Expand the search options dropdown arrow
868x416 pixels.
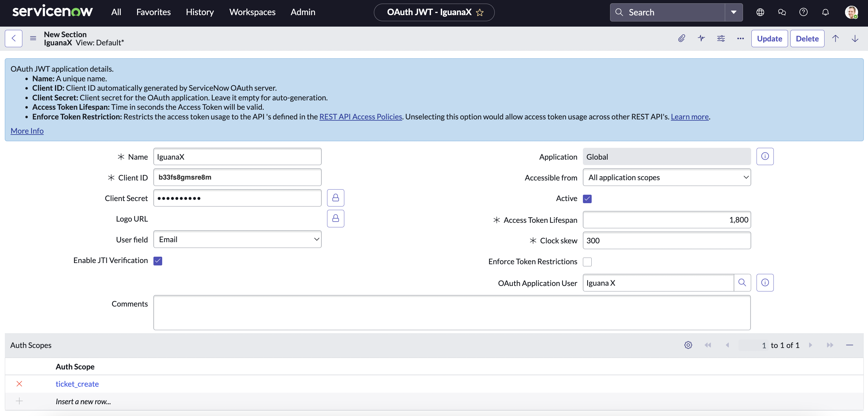[x=734, y=12]
